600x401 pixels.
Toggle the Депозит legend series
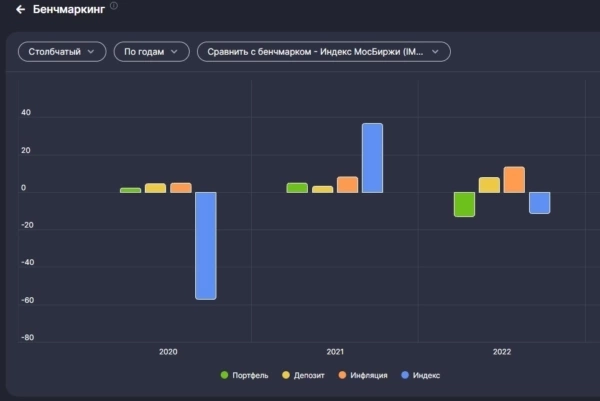pyautogui.click(x=310, y=375)
